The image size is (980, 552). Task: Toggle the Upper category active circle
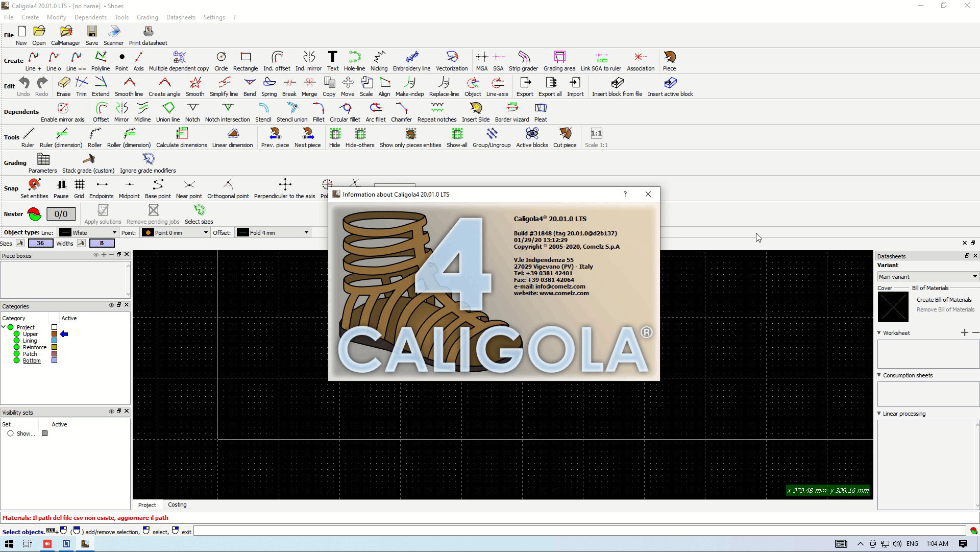[x=17, y=334]
